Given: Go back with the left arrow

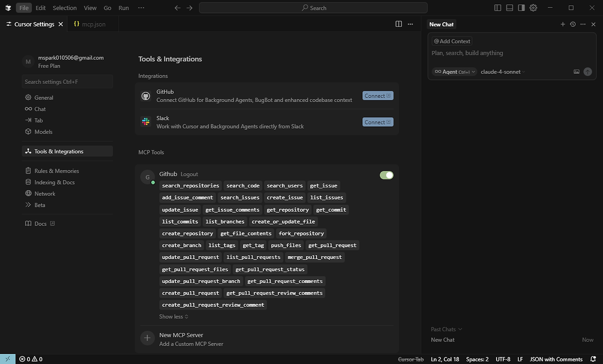Looking at the screenshot, I should [178, 8].
